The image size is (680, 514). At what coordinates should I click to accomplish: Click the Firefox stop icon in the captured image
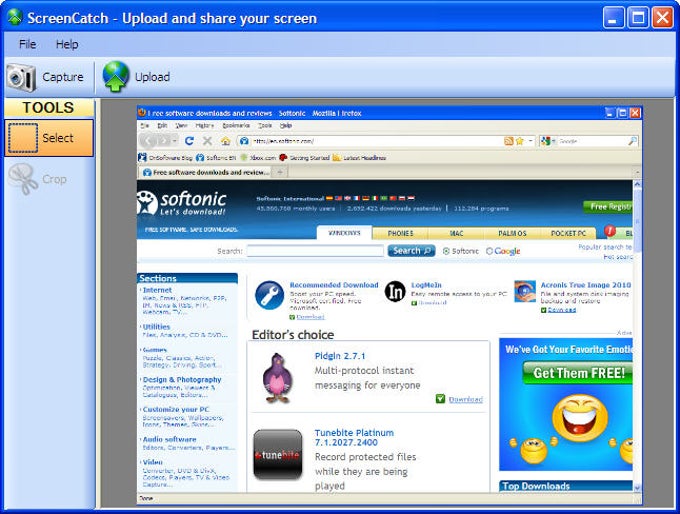coord(207,141)
